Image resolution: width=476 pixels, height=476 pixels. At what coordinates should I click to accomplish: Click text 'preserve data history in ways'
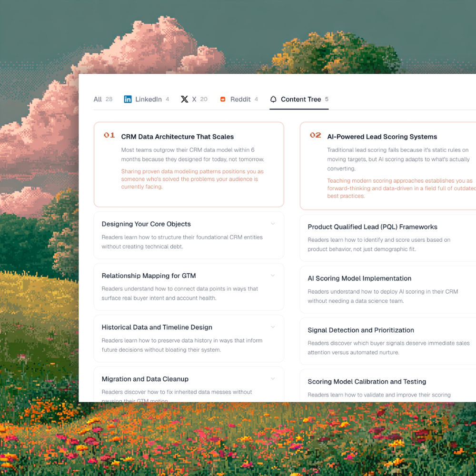pos(193,340)
